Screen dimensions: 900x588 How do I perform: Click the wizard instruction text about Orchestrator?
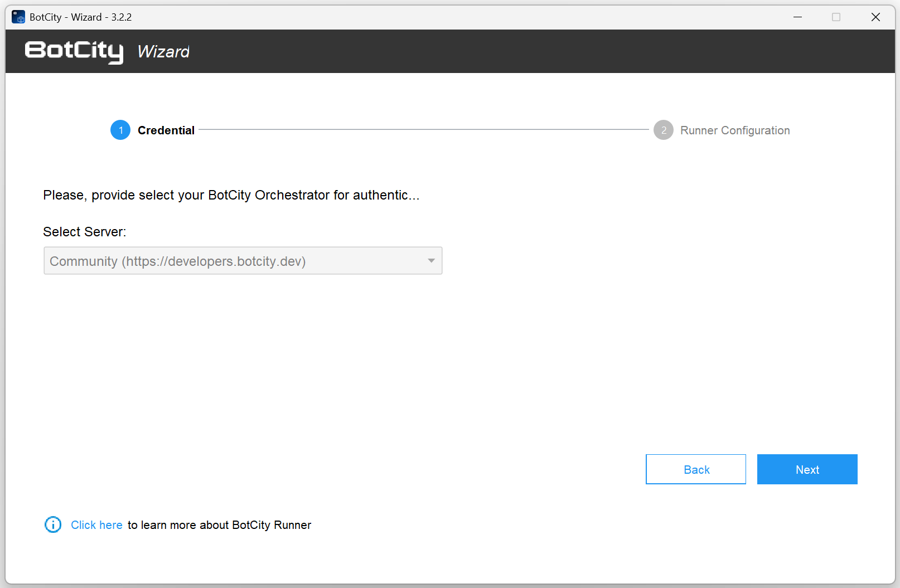point(232,195)
